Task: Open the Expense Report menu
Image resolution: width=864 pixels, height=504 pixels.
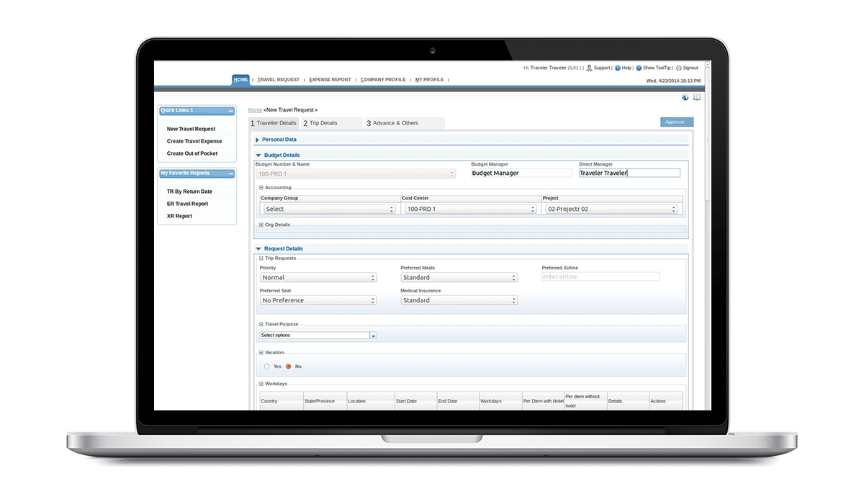Action: tap(330, 80)
